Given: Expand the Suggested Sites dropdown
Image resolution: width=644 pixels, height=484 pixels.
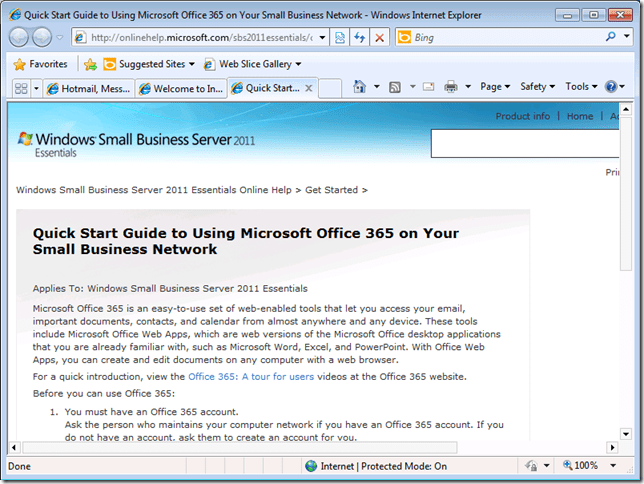Looking at the screenshot, I should point(150,64).
